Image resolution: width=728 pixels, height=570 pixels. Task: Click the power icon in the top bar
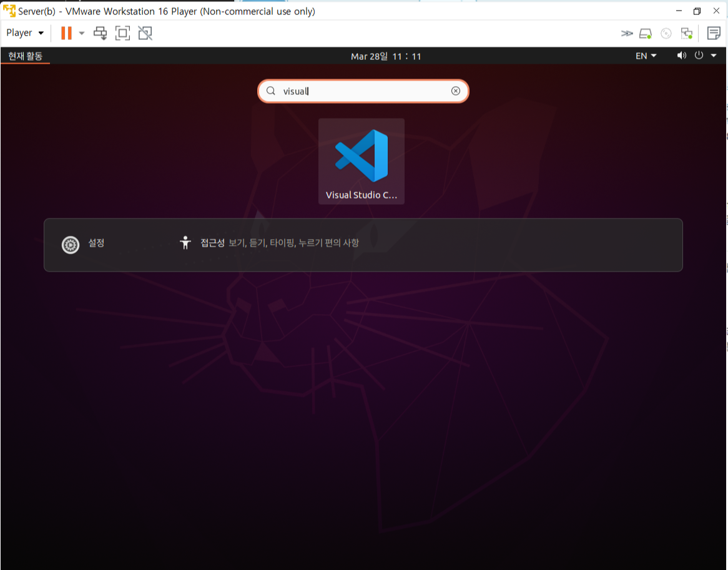tap(699, 56)
